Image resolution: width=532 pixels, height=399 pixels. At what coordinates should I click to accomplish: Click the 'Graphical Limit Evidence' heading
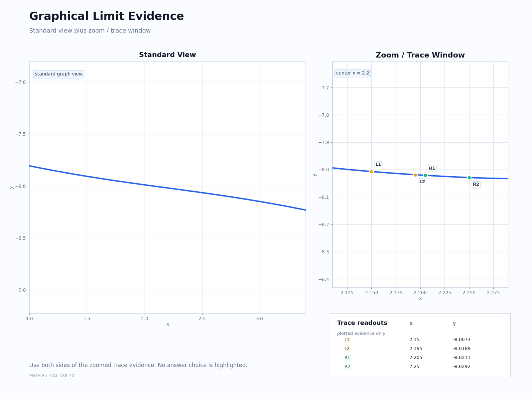click(106, 17)
